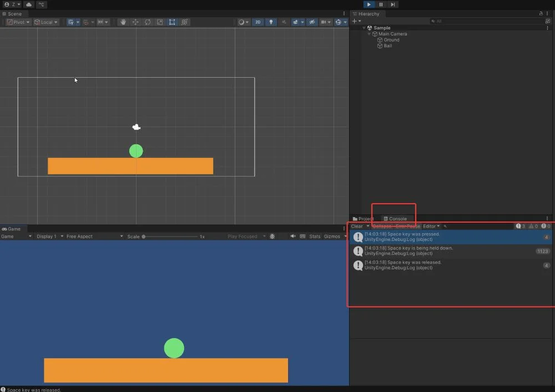Open the Play Focused dropdown
This screenshot has height=392, width=555.
pos(246,237)
